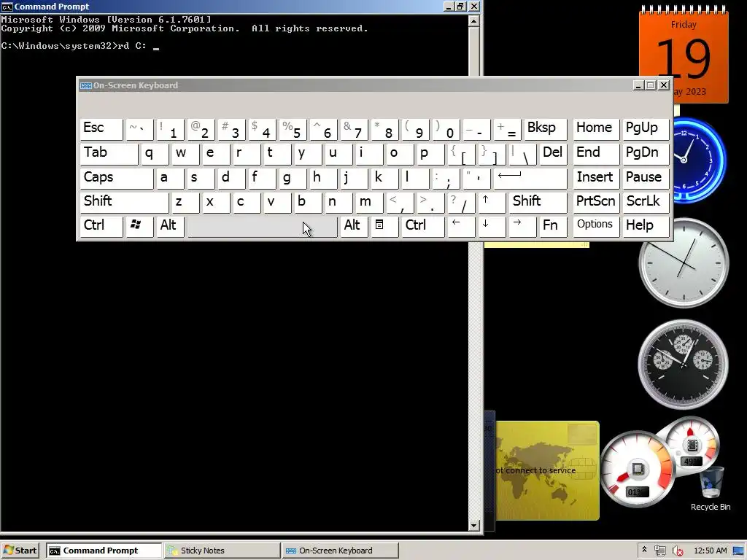This screenshot has height=560, width=747.
Task: Toggle the ScrLk key
Action: click(646, 202)
